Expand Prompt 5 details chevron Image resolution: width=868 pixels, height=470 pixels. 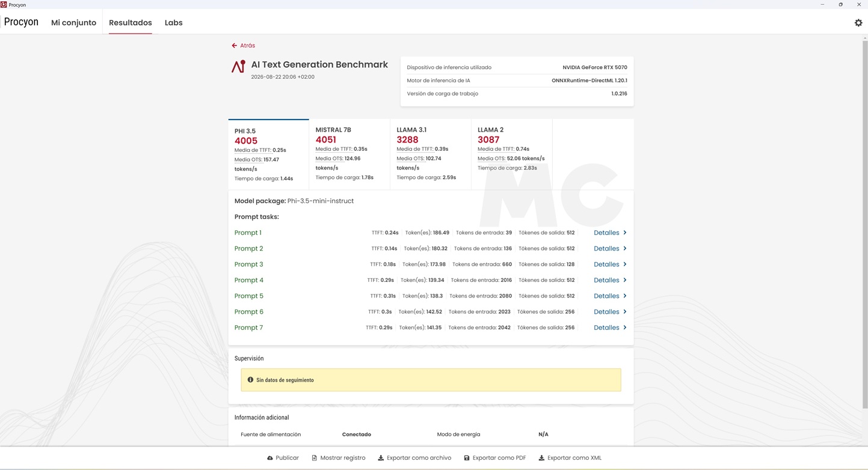pos(625,296)
